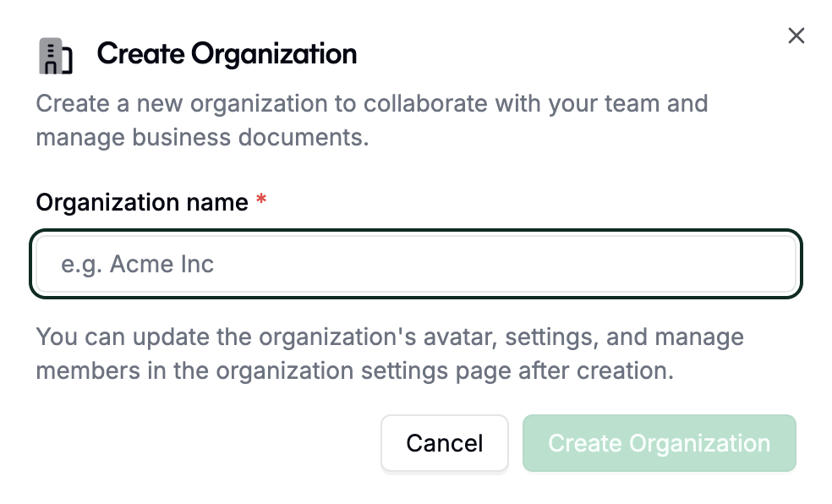The image size is (832, 504).
Task: Click the red required asterisk
Action: [261, 202]
